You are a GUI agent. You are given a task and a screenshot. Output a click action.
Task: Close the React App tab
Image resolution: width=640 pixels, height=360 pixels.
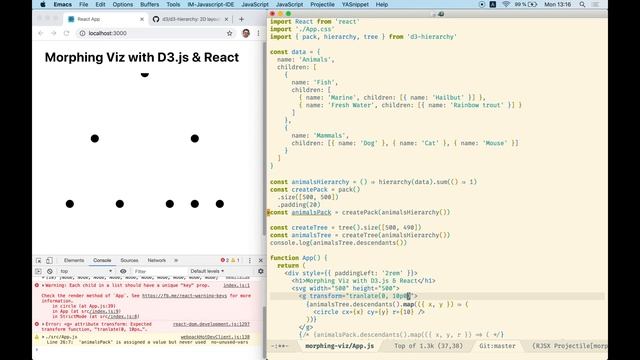click(142, 19)
